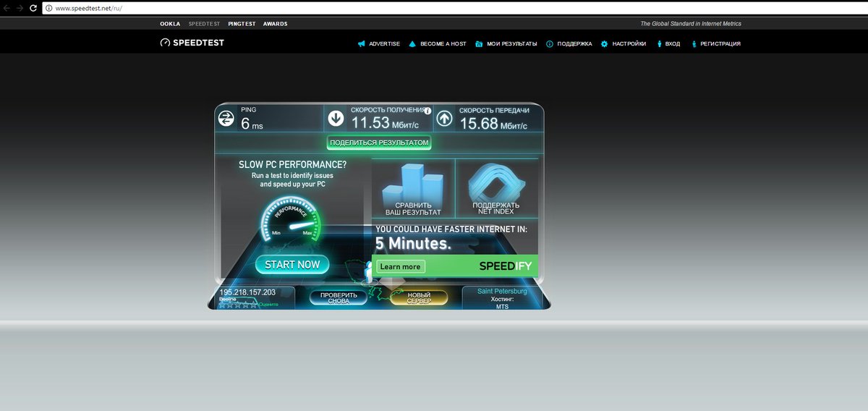Click the Advertise megaphone icon
The image size is (868, 411).
point(361,44)
